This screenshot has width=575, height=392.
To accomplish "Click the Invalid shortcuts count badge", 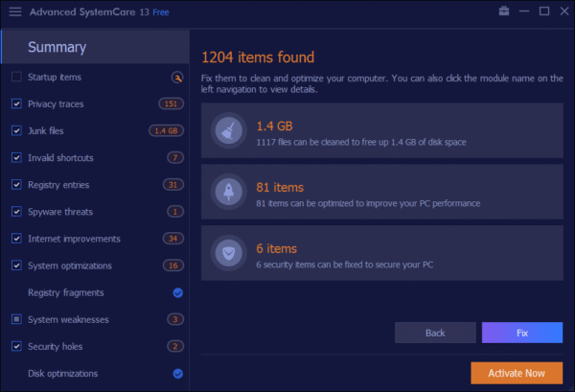I will 174,157.
